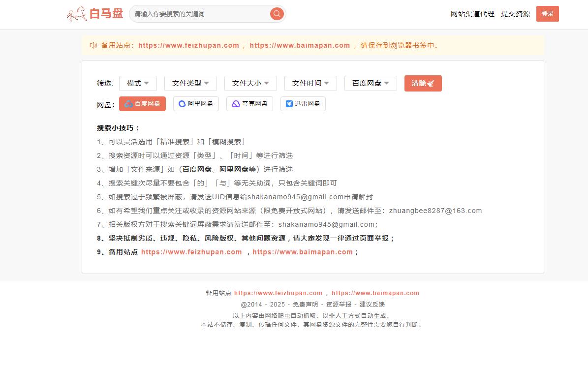The width and height of the screenshot is (588, 368).
Task: Click the speaker announcement icon
Action: coord(93,45)
